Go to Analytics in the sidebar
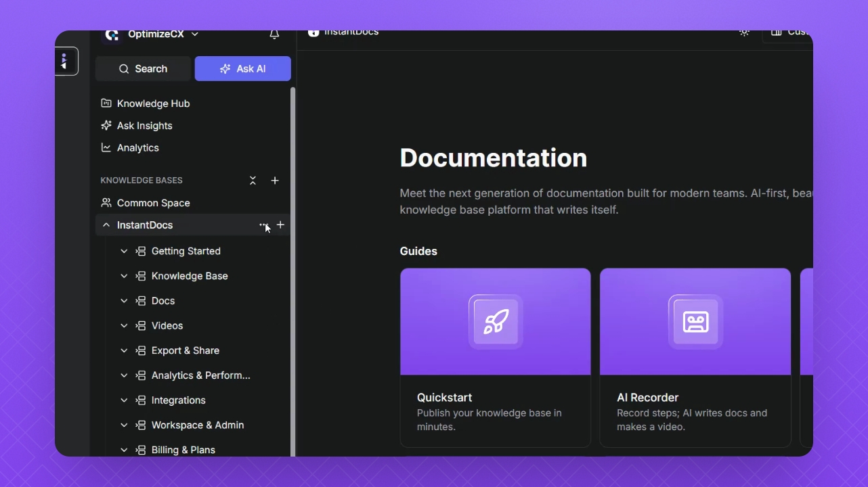Screen dimensions: 868x487 coord(137,148)
